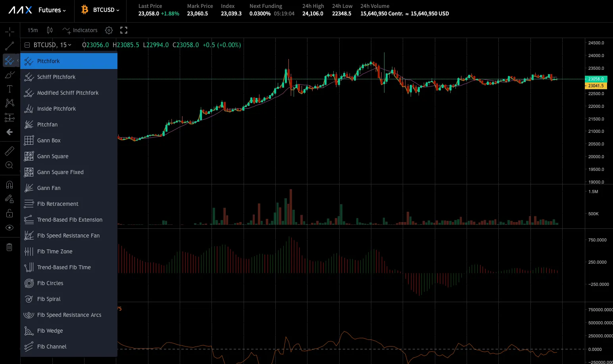Open the chart Settings gear
This screenshot has width=613, height=364.
tap(108, 30)
